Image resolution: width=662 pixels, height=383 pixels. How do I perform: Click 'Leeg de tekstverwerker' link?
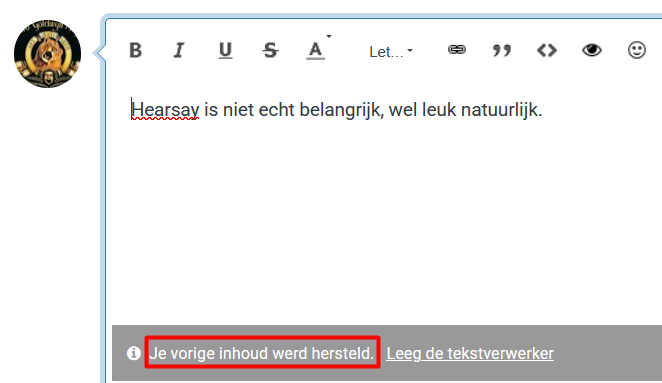click(470, 353)
